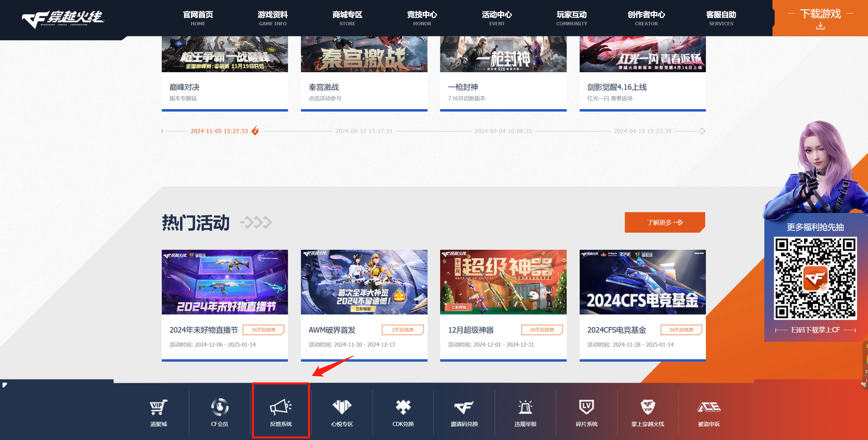Open the 道聚城 VIP cart icon
868x440 pixels.
coord(158,407)
